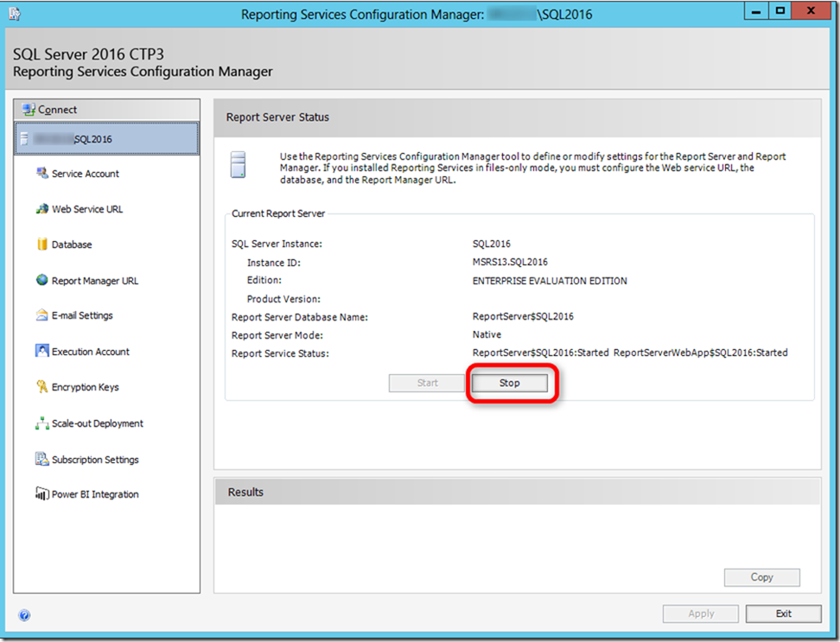This screenshot has height=642, width=840.
Task: Click the Scale-out Deployment icon
Action: tap(41, 423)
